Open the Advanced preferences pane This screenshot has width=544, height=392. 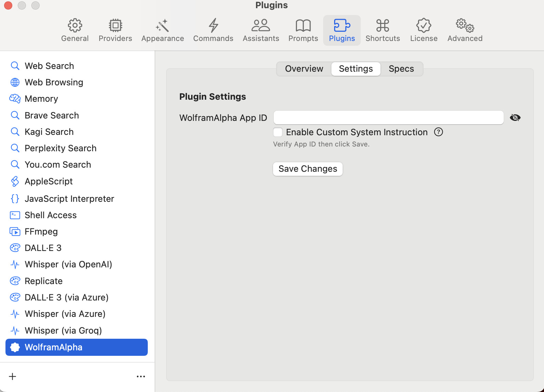pos(465,30)
